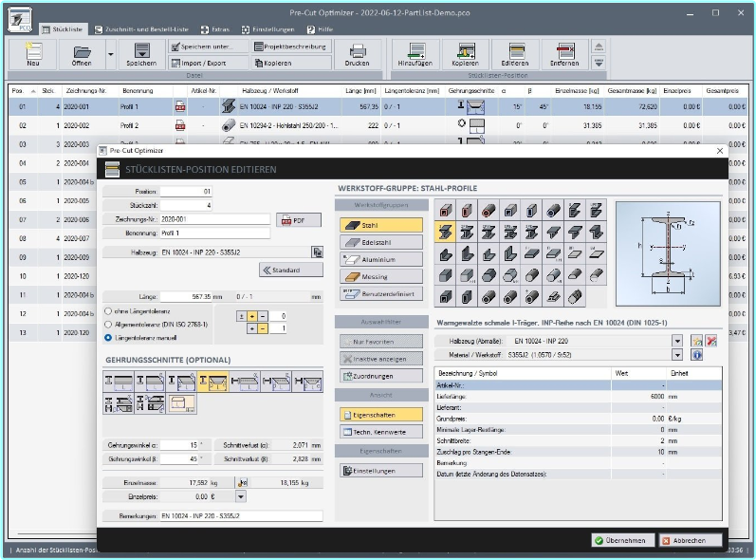
Task: Click into the Benennung field containing 'Profil 1'
Action: point(215,233)
